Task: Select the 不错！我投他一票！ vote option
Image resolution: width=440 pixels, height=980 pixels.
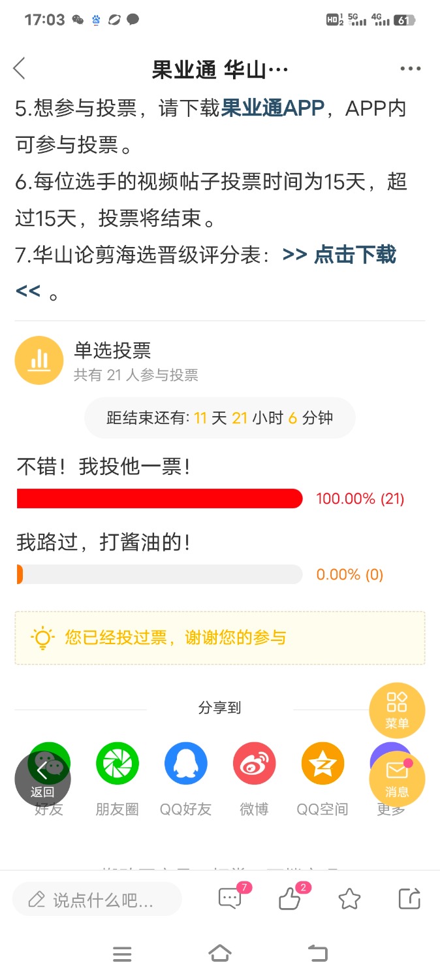Action: 104,467
